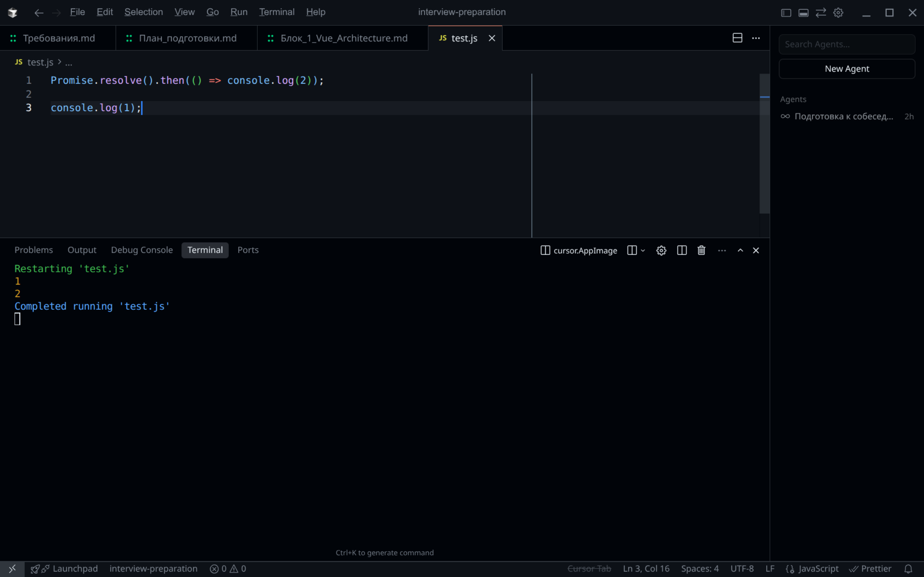924x577 pixels.
Task: Click the remote window status bar icon
Action: (12, 569)
